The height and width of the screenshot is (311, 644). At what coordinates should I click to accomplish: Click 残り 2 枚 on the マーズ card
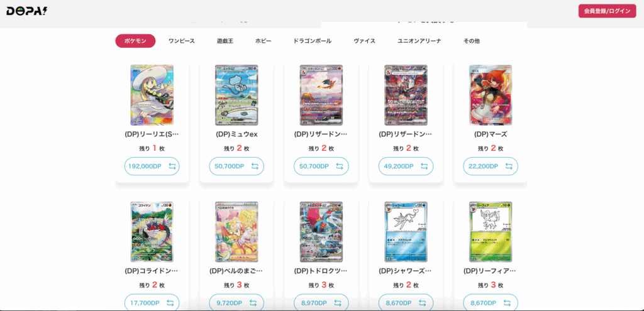[491, 148]
